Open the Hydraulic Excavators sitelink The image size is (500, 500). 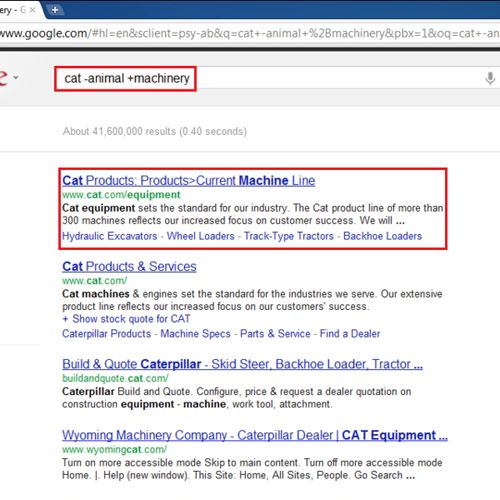tap(110, 236)
